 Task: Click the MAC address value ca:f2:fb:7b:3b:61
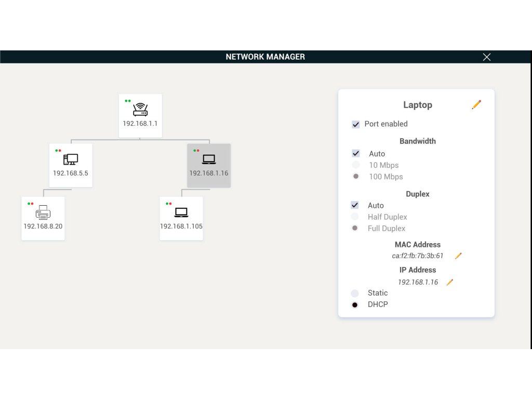(x=418, y=256)
